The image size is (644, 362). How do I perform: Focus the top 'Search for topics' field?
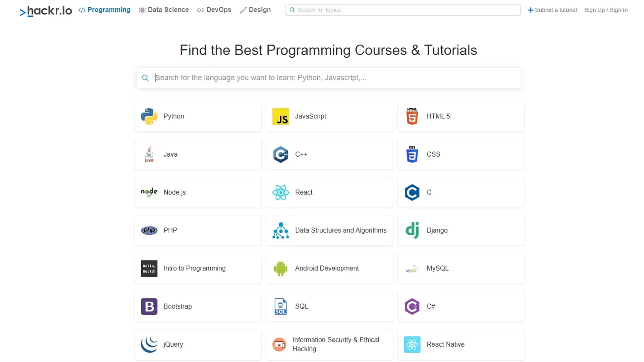pyautogui.click(x=402, y=10)
